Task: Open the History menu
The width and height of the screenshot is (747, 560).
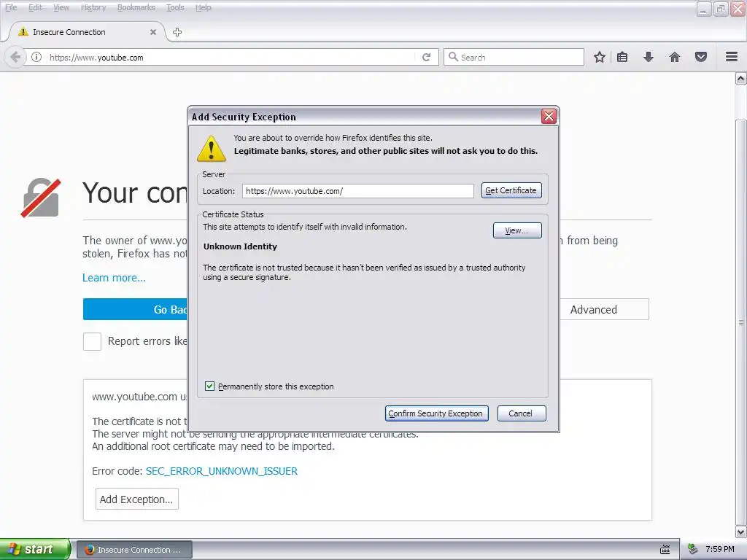Action: coord(93,7)
